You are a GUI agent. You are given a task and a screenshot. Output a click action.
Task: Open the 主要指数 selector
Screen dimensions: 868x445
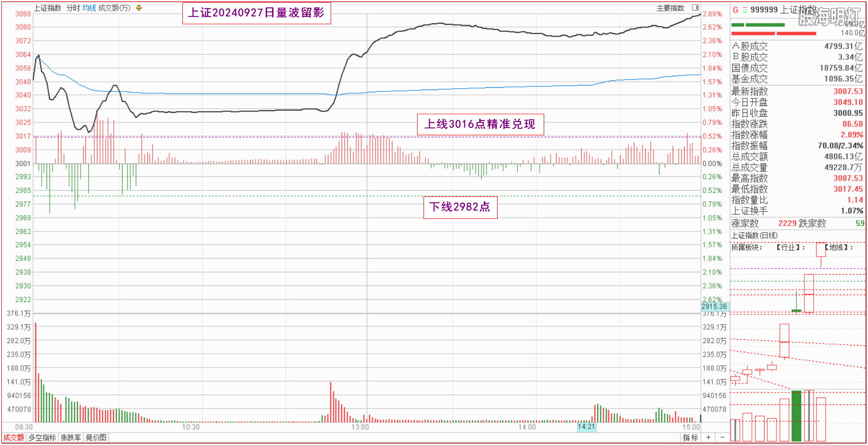(x=670, y=8)
